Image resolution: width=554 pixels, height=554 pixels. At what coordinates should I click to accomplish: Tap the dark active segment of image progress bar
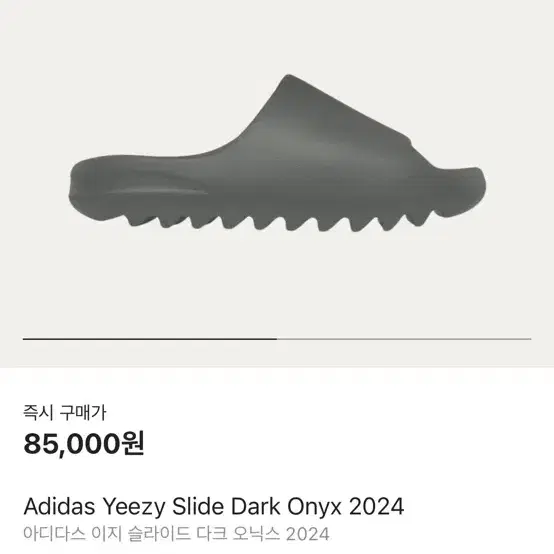point(150,339)
